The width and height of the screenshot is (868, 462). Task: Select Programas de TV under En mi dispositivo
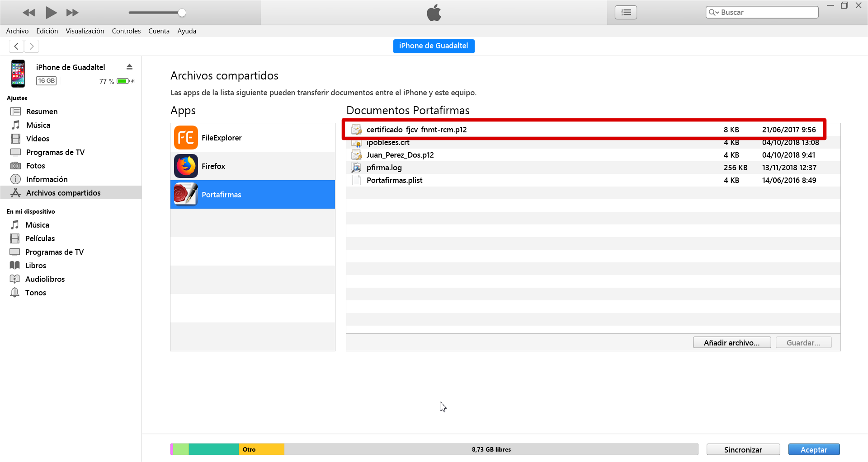[71, 252]
